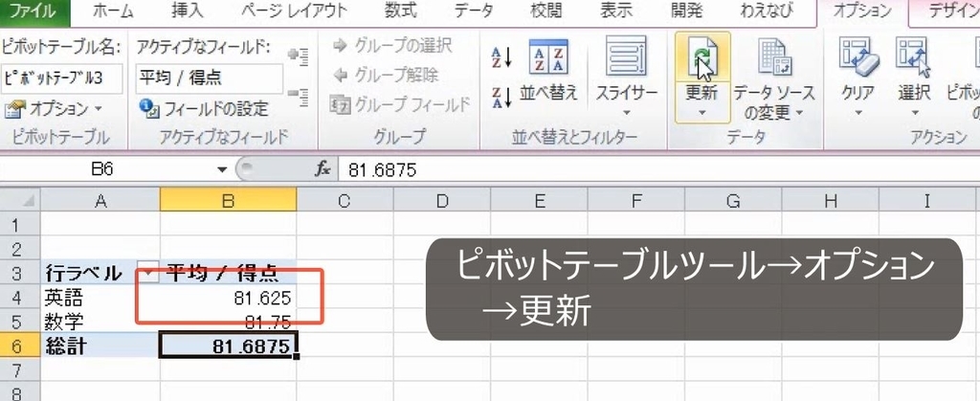Click the total cell 81.6875
The width and height of the screenshot is (980, 401).
point(228,346)
